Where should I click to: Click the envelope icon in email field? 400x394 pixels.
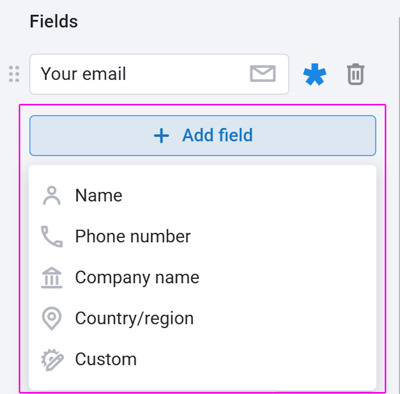pyautogui.click(x=263, y=74)
